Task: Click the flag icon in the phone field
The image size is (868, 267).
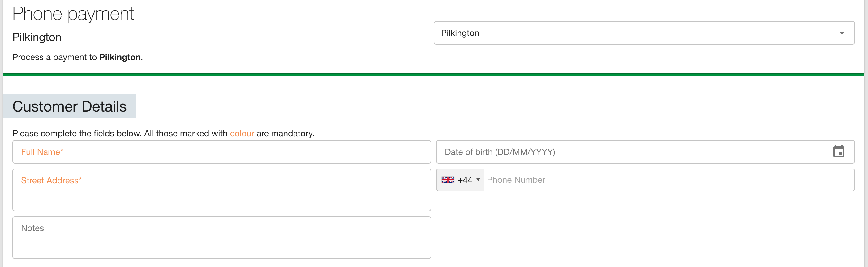Action: [448, 180]
